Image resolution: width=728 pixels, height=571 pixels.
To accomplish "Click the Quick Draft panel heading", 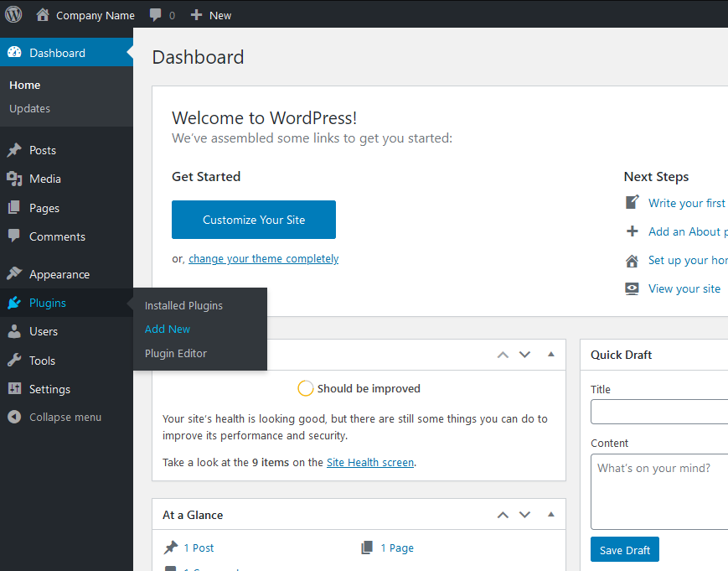I will click(621, 355).
